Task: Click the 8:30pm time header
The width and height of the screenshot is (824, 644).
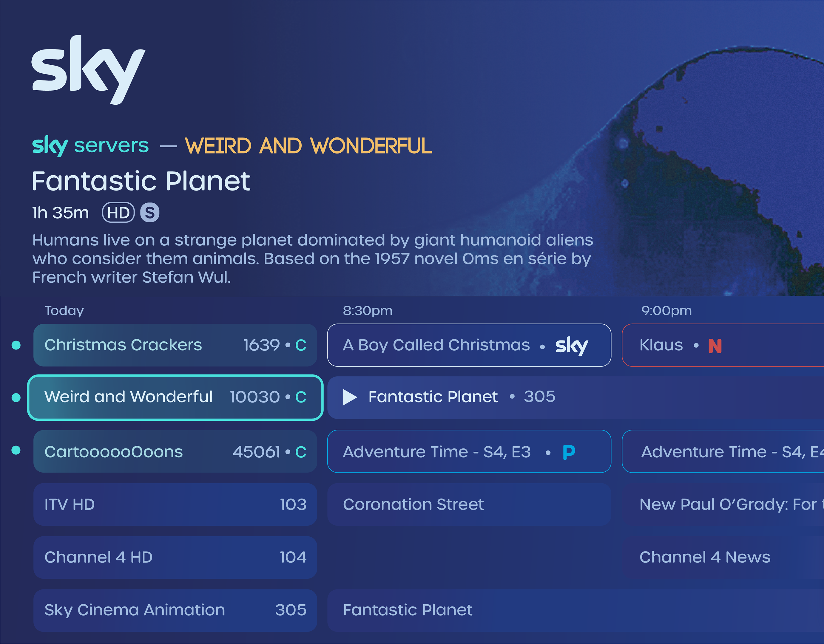Action: click(368, 311)
